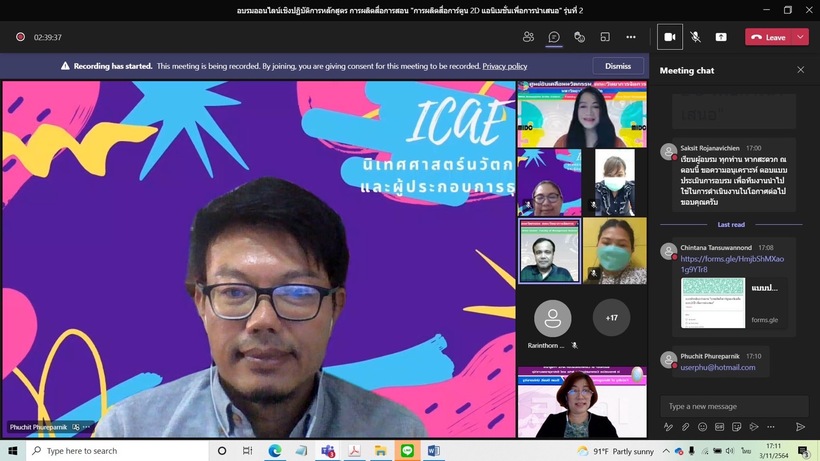Open the Windows notification center
820x461 pixels.
point(804,451)
